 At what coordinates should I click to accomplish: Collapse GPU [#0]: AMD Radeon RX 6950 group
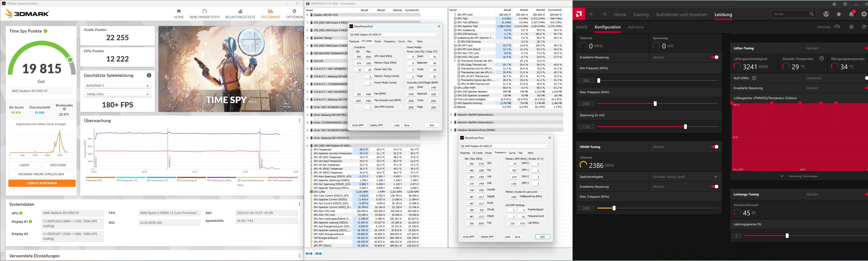coord(307,146)
